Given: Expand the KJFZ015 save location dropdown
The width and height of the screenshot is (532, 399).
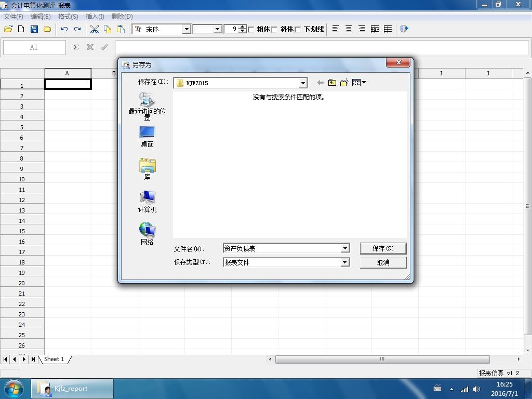Looking at the screenshot, I should tap(303, 83).
